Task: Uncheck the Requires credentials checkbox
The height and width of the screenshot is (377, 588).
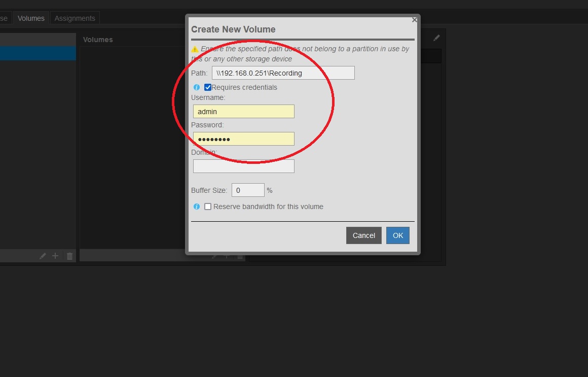Action: click(207, 87)
